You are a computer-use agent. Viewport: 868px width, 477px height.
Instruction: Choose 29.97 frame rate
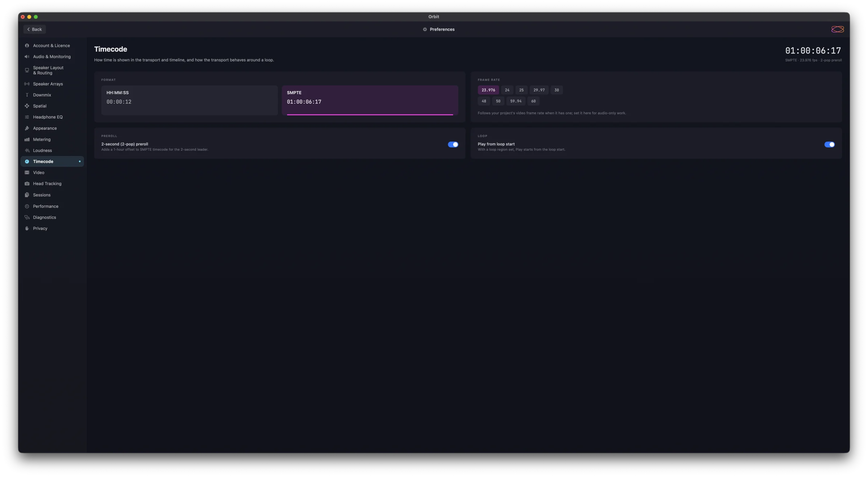(539, 90)
